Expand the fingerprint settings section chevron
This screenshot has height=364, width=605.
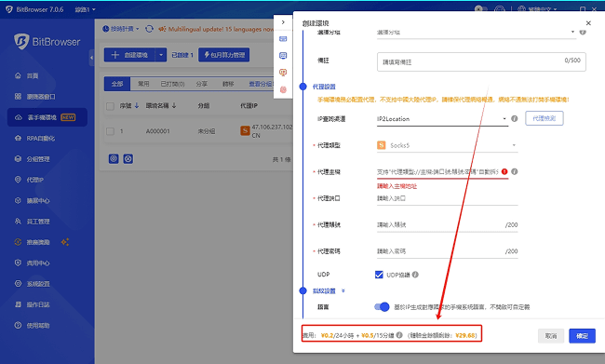pyautogui.click(x=343, y=290)
